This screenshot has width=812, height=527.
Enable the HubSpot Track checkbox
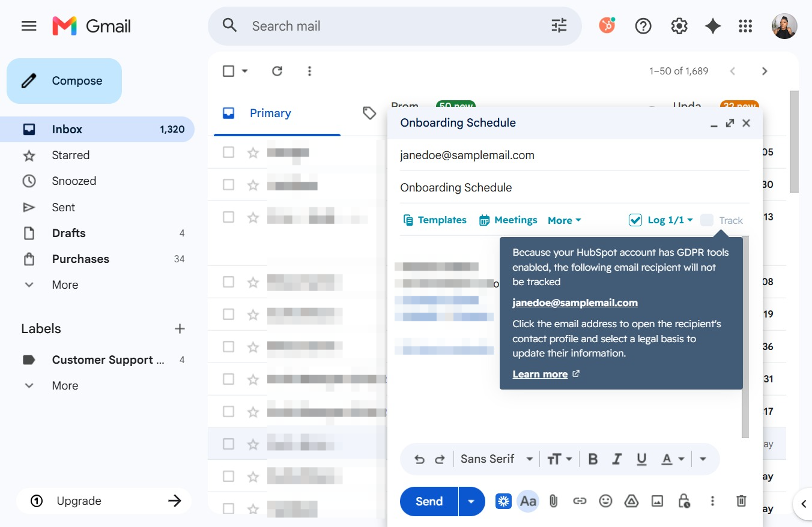point(707,220)
